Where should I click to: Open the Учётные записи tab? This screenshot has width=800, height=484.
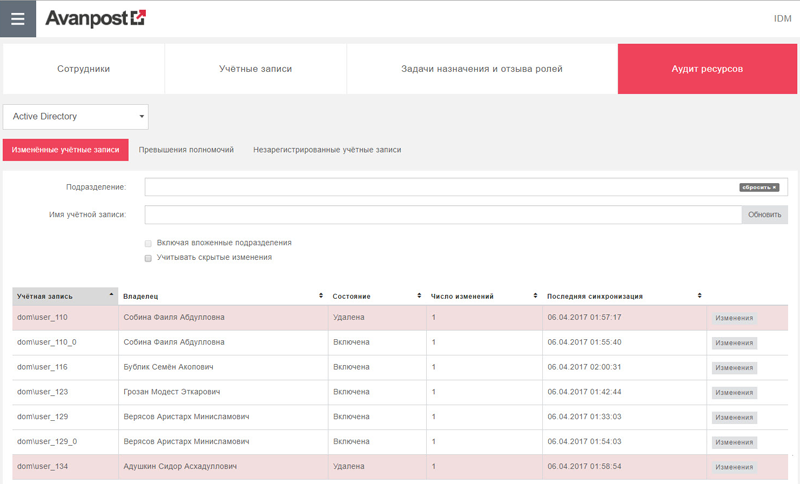point(256,69)
